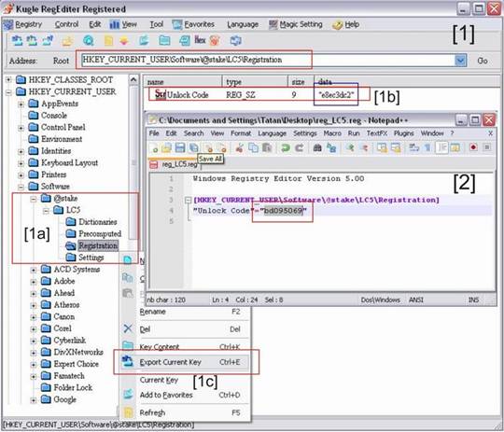Screen dimensions: 504x432
Task: Open the Magic Setting menu
Action: (296, 24)
